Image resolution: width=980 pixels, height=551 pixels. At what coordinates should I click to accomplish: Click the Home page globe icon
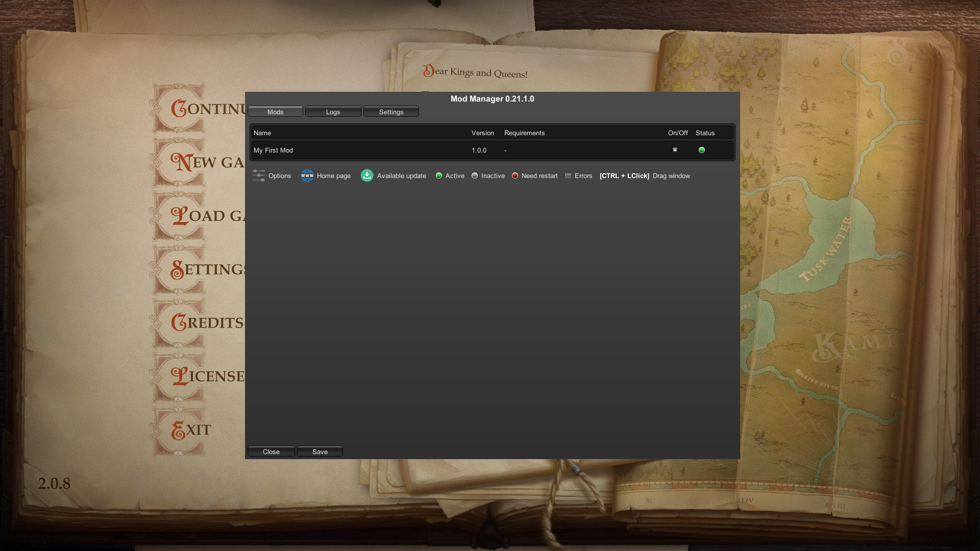pos(307,176)
